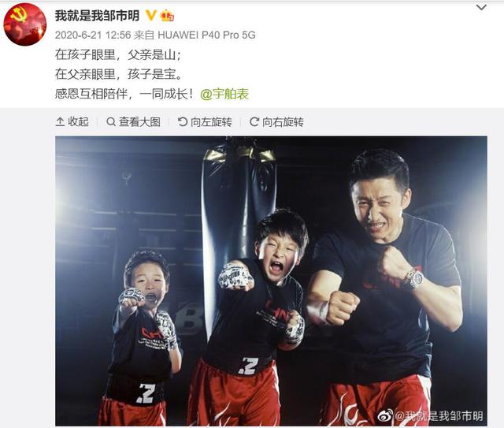Image resolution: width=504 pixels, height=428 pixels.
Task: Click the red party-flag profile avatar
Action: pos(24,24)
